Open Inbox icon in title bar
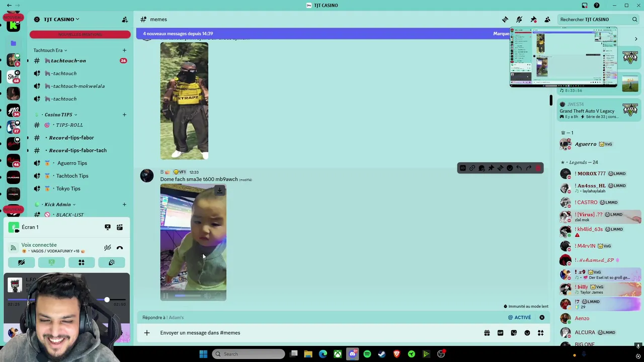This screenshot has width=644, height=362. pyautogui.click(x=585, y=5)
